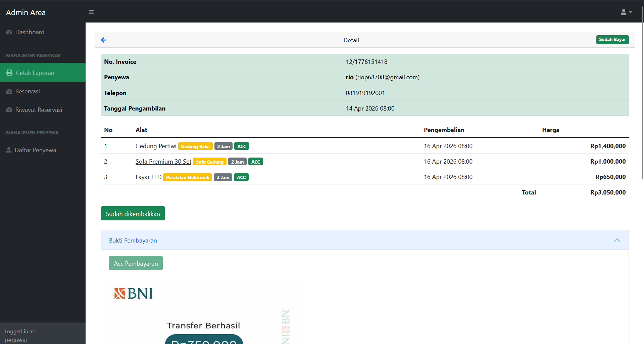Toggle the sidebar hamburger menu icon
This screenshot has height=344, width=644.
click(91, 12)
